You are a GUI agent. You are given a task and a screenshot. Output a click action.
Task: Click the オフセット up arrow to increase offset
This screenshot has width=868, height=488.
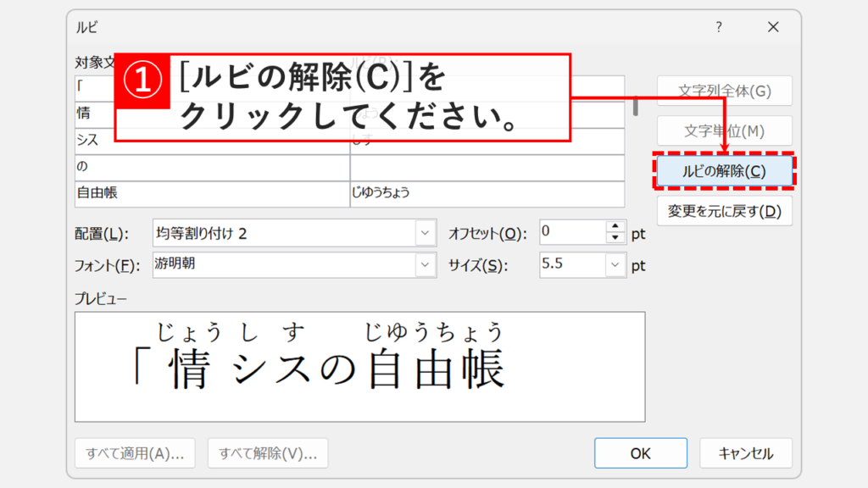pos(617,228)
